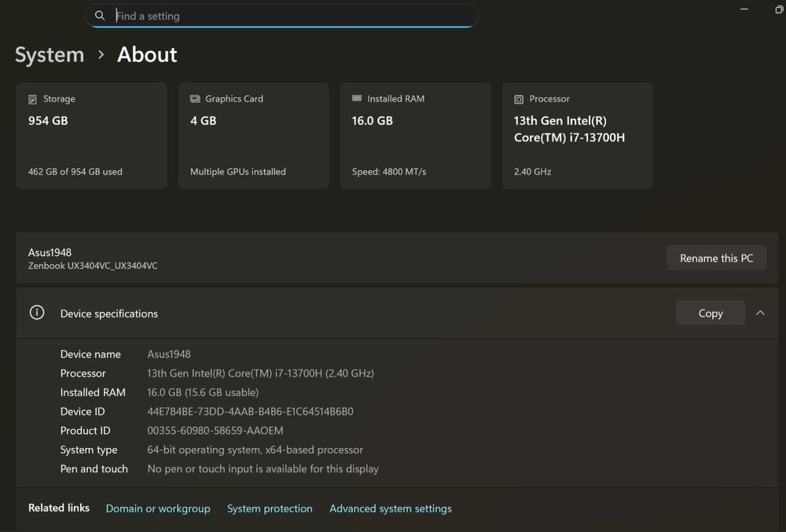Click the Storage drive icon
The width and height of the screenshot is (786, 532).
tap(33, 100)
